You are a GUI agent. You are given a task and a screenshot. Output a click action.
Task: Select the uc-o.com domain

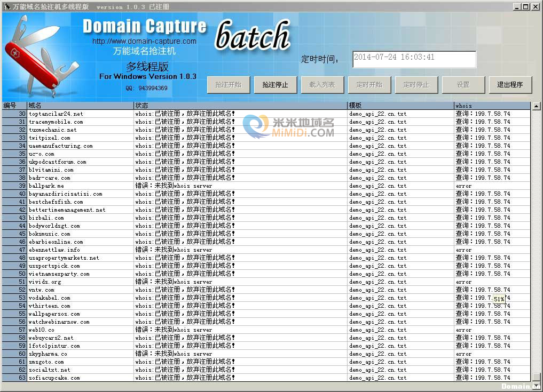[x=42, y=154]
